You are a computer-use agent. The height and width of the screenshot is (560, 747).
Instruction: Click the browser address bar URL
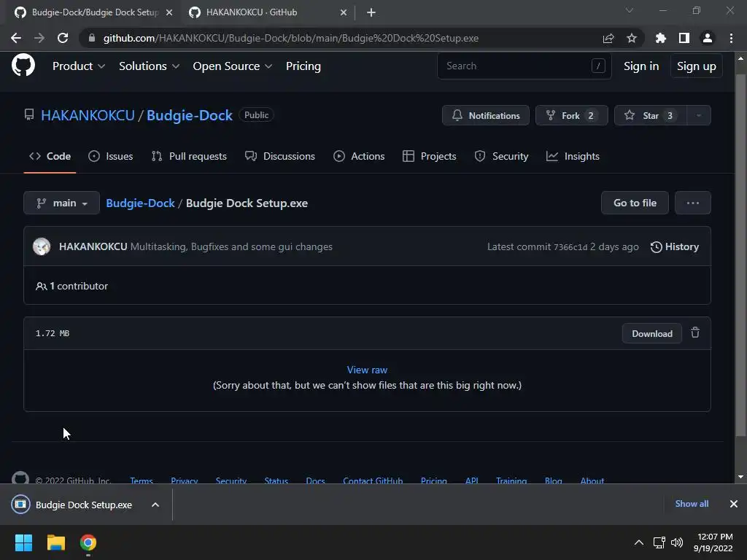point(290,38)
